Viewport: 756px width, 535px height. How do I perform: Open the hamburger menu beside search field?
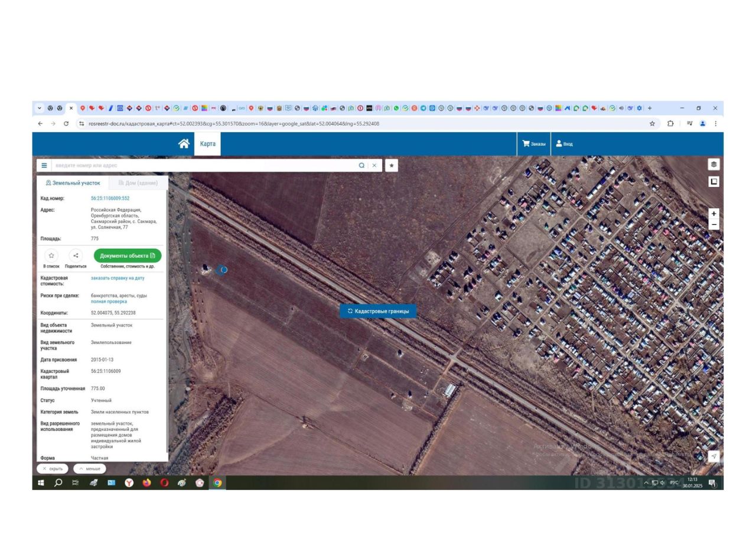(x=44, y=166)
